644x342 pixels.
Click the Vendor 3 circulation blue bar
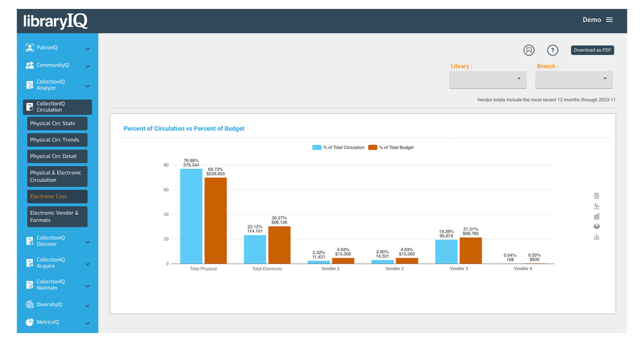tap(446, 252)
